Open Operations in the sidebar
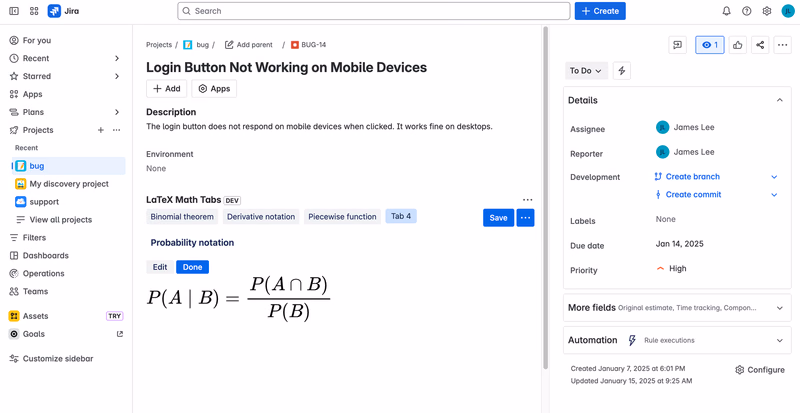800x413 pixels. [x=66, y=273]
